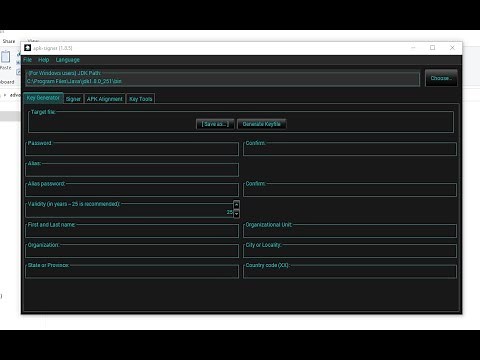Viewport: 480px width, 360px height.
Task: Open the Language menu
Action: pos(68,60)
